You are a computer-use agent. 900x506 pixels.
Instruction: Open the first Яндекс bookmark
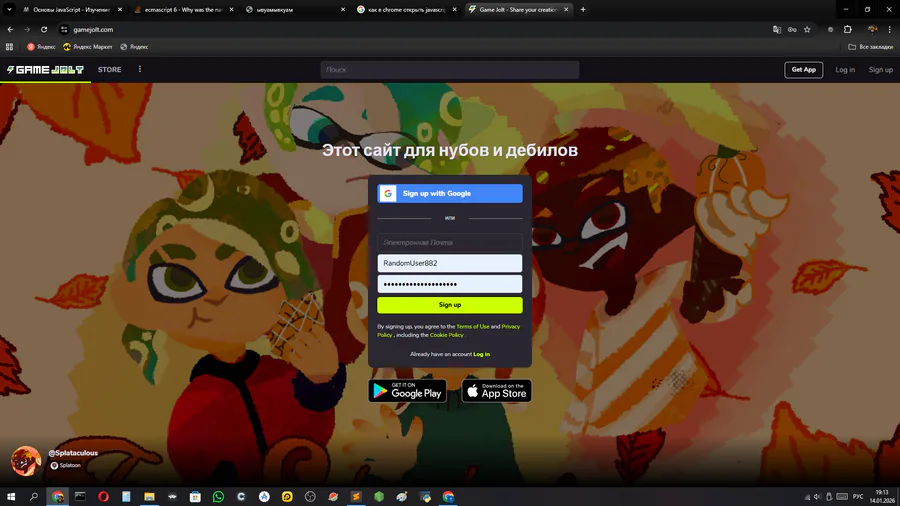tap(41, 46)
